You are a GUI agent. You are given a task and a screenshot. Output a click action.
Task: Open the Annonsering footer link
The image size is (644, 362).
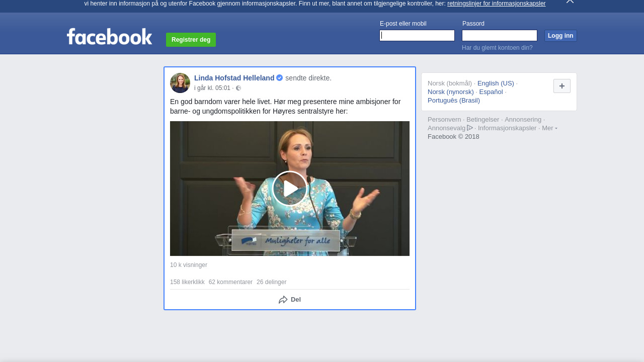(523, 120)
